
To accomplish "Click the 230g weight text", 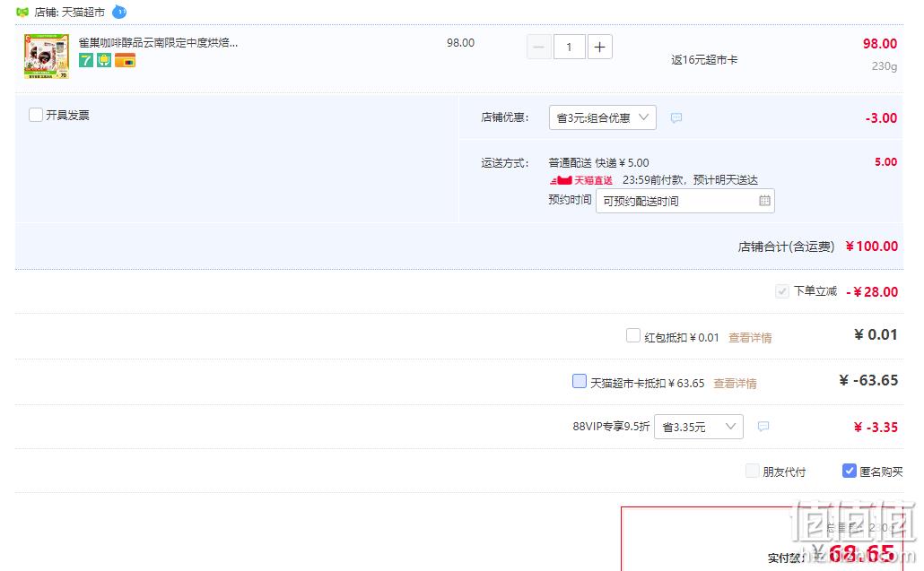I will [x=885, y=66].
